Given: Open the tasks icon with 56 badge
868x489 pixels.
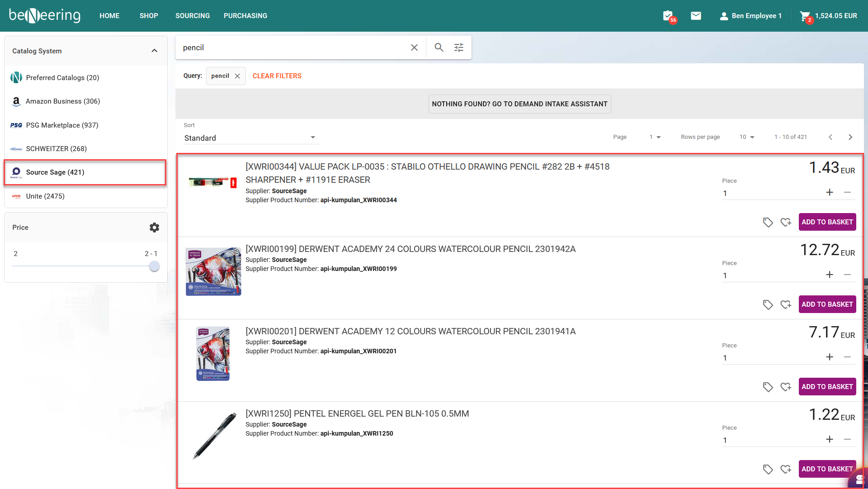Looking at the screenshot, I should pos(668,16).
